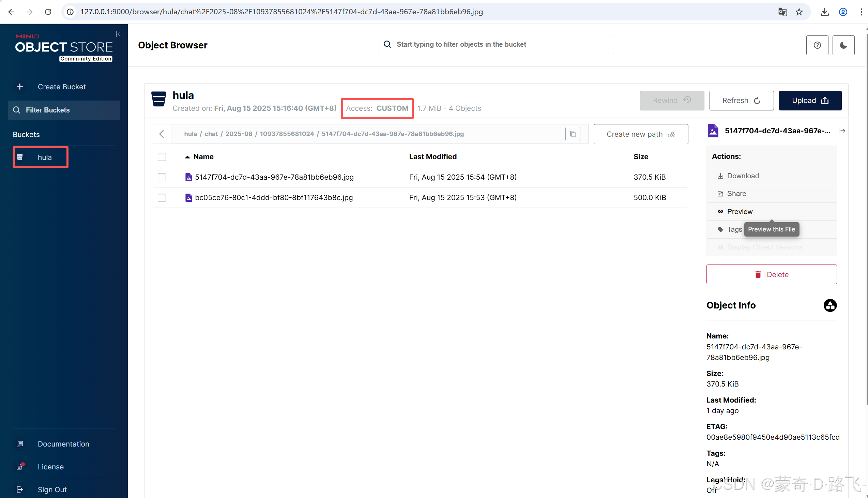Open Documentation from the sidebar
This screenshot has height=498, width=868.
64,443
